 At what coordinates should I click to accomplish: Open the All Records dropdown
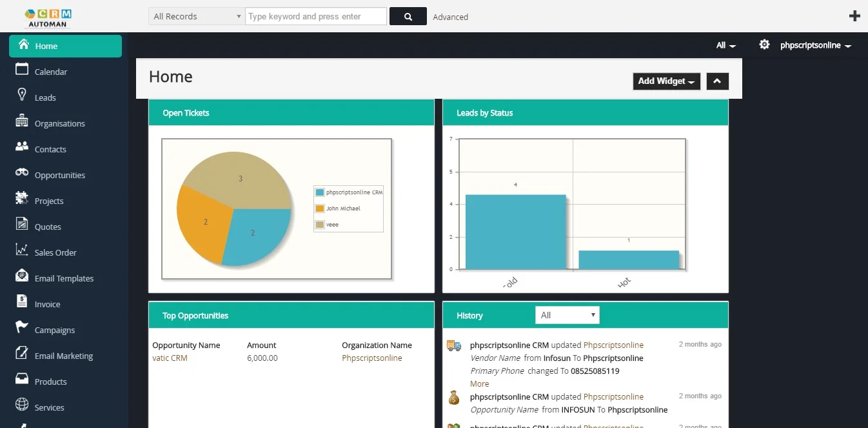(197, 16)
